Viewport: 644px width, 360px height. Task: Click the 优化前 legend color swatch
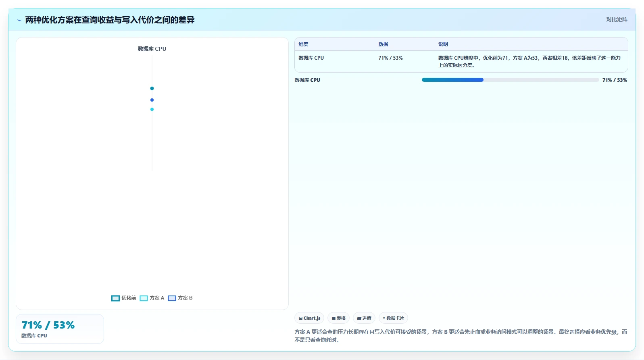point(115,298)
